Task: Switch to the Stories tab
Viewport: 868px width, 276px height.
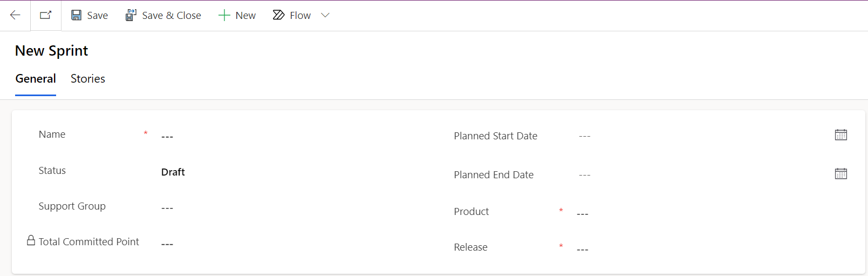Action: [x=88, y=79]
